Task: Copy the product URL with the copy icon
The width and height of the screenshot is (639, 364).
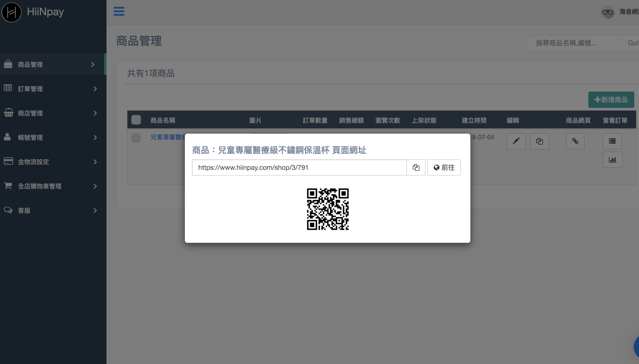Action: pos(416,167)
